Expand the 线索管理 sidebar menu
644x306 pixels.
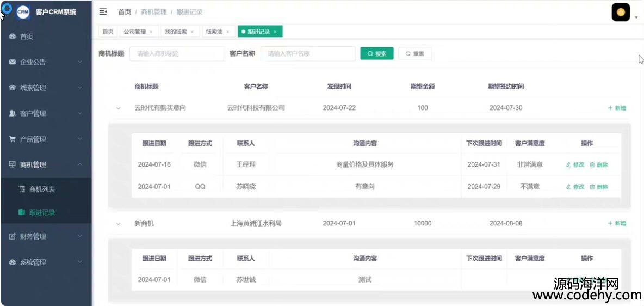pos(46,88)
